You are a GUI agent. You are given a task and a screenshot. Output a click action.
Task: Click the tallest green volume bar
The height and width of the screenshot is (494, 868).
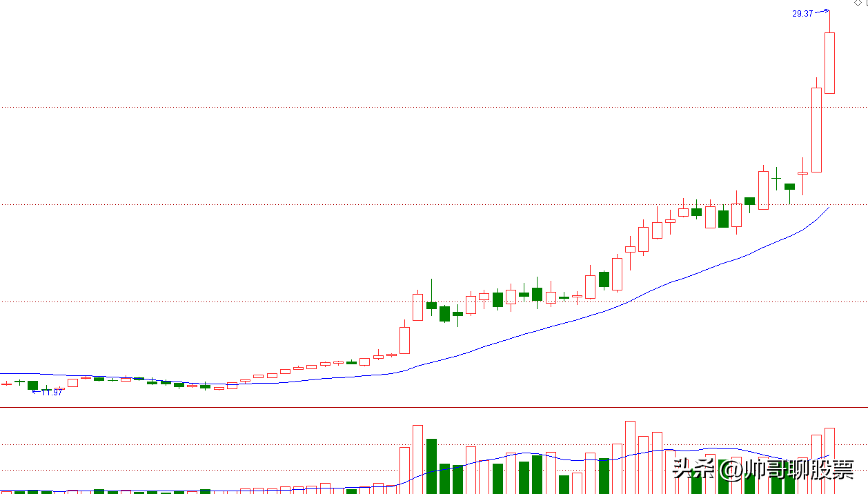[x=431, y=466]
